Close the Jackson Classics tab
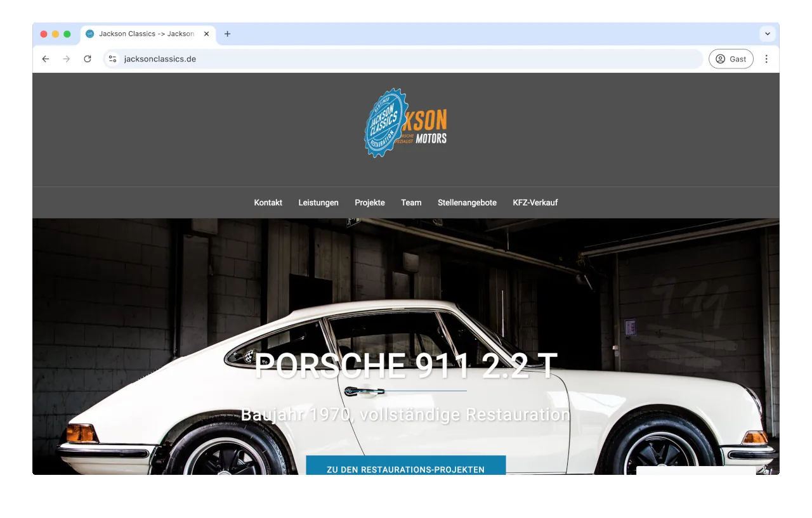The width and height of the screenshot is (812, 518). click(206, 34)
